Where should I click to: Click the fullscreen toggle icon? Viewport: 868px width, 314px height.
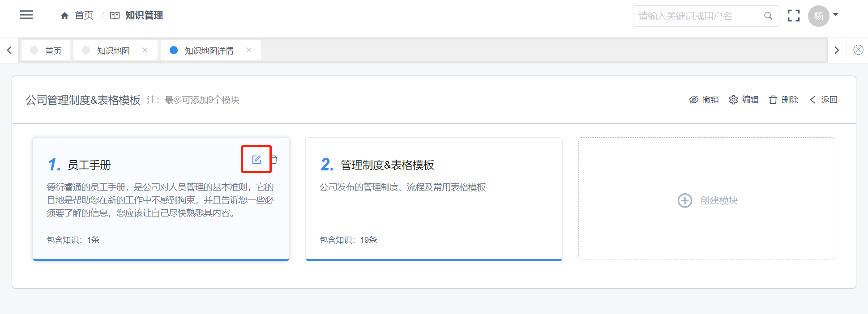click(x=794, y=16)
